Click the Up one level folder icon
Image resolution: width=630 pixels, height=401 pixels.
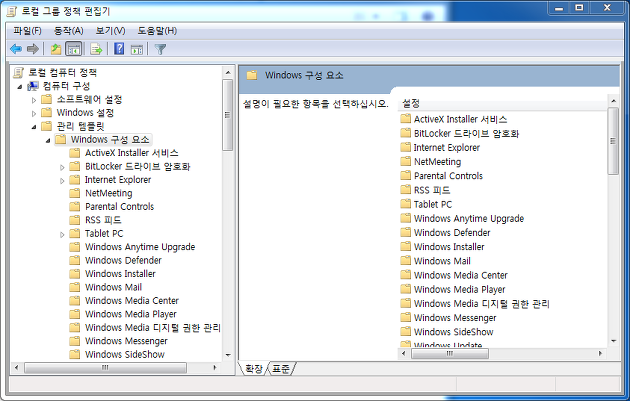coord(56,49)
